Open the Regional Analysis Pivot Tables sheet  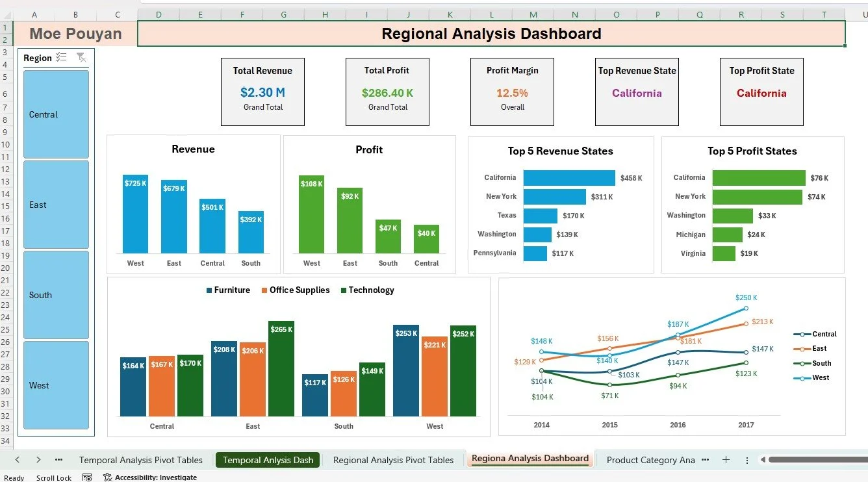point(393,460)
